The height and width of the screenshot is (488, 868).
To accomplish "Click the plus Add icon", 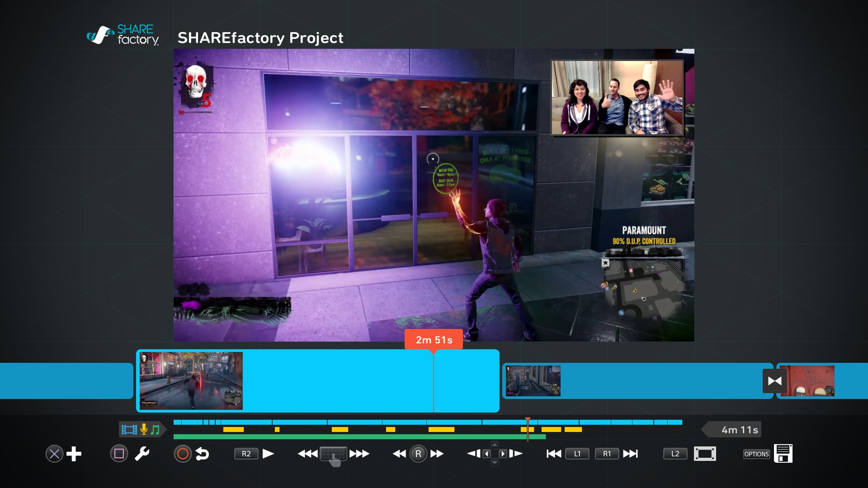I will coord(74,454).
